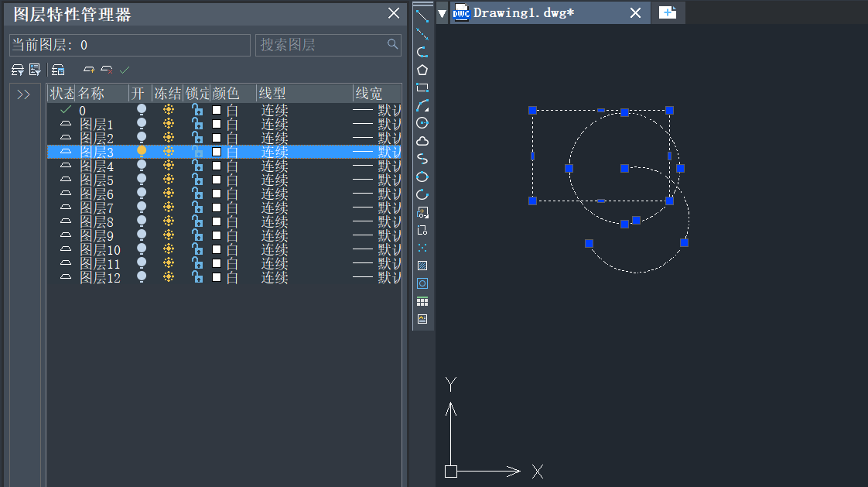Select the Circle tool with center point
868x487 pixels.
422,123
